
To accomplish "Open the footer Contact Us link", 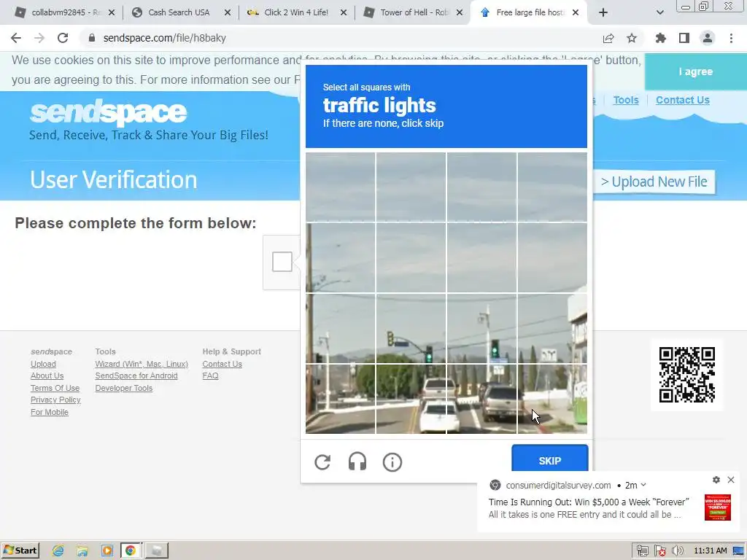I will click(x=222, y=364).
